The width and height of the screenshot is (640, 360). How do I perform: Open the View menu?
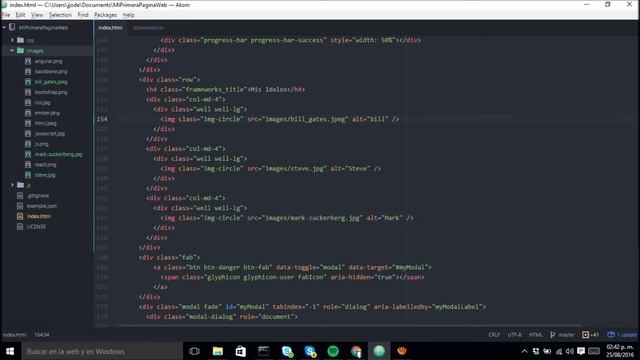(x=37, y=15)
